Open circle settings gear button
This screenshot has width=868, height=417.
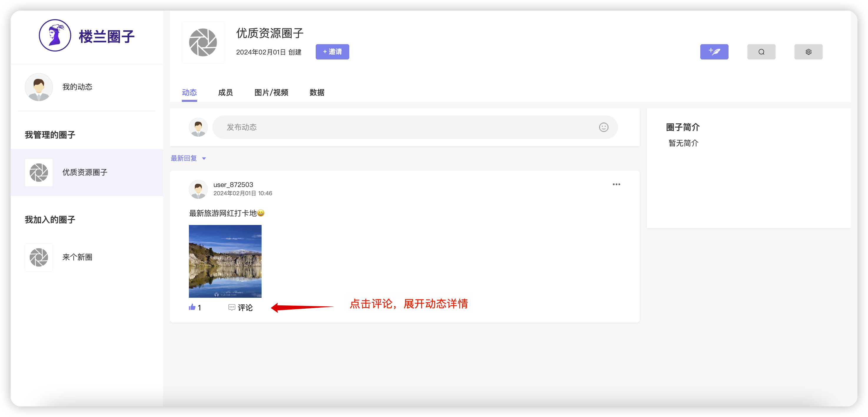[x=808, y=52]
